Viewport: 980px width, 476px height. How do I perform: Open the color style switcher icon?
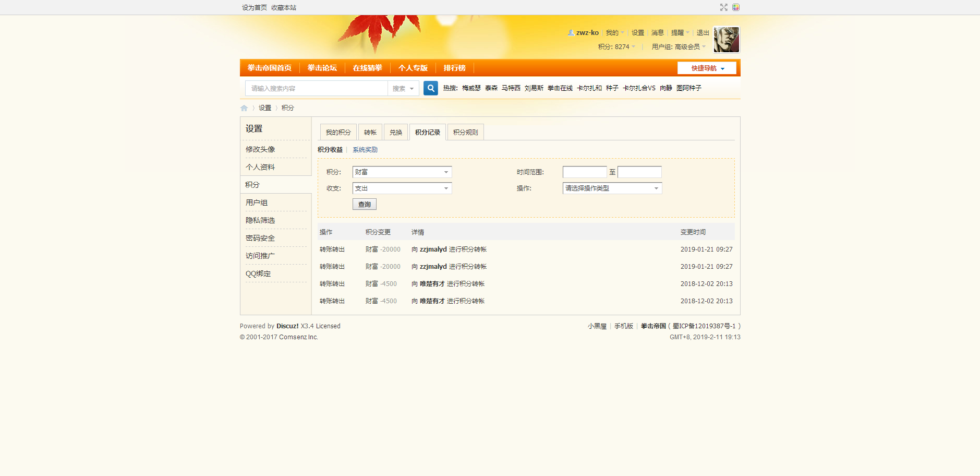(736, 7)
